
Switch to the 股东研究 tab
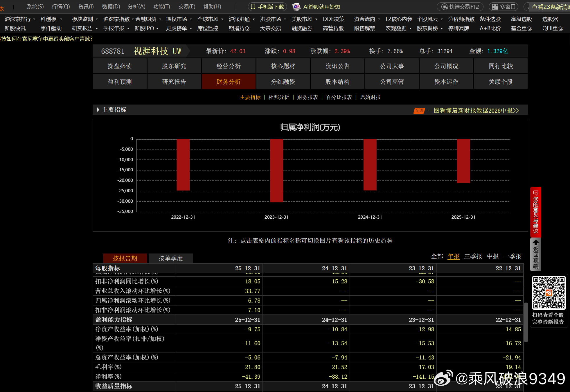coord(174,66)
